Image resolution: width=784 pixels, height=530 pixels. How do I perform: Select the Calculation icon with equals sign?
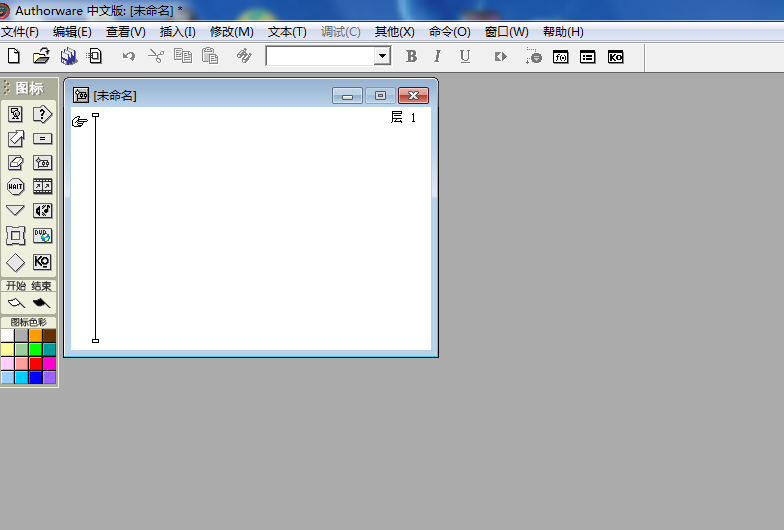pyautogui.click(x=42, y=138)
